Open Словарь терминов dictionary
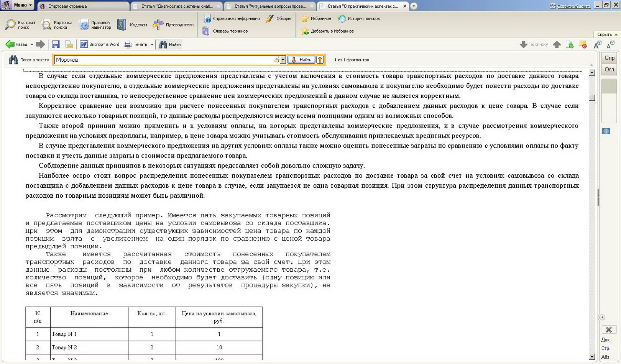The width and height of the screenshot is (621, 364). pyautogui.click(x=225, y=31)
